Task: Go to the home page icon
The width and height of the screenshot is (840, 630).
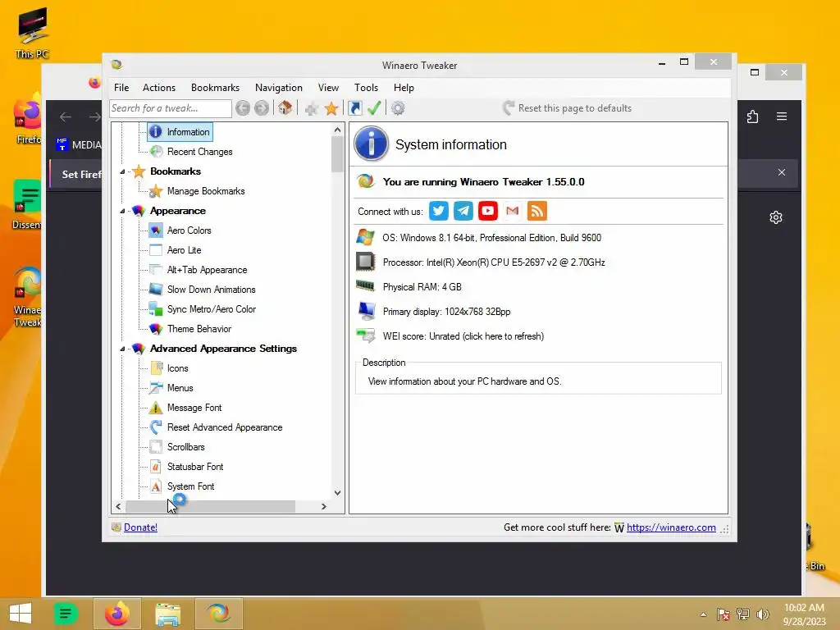Action: pyautogui.click(x=285, y=108)
